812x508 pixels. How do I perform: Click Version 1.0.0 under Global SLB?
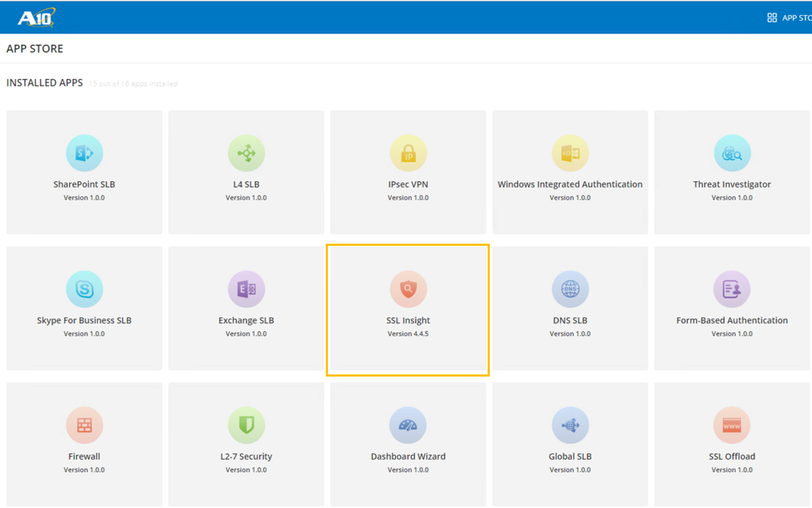tap(570, 470)
